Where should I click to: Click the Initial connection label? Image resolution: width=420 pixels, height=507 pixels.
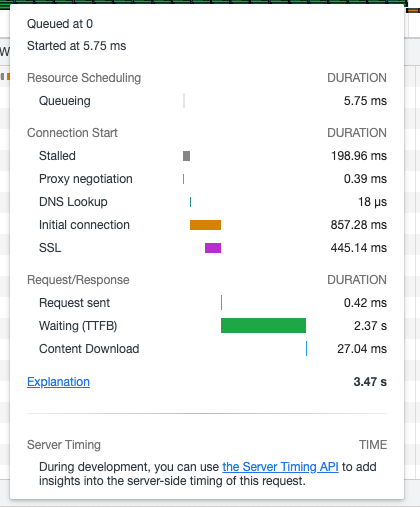coord(84,225)
